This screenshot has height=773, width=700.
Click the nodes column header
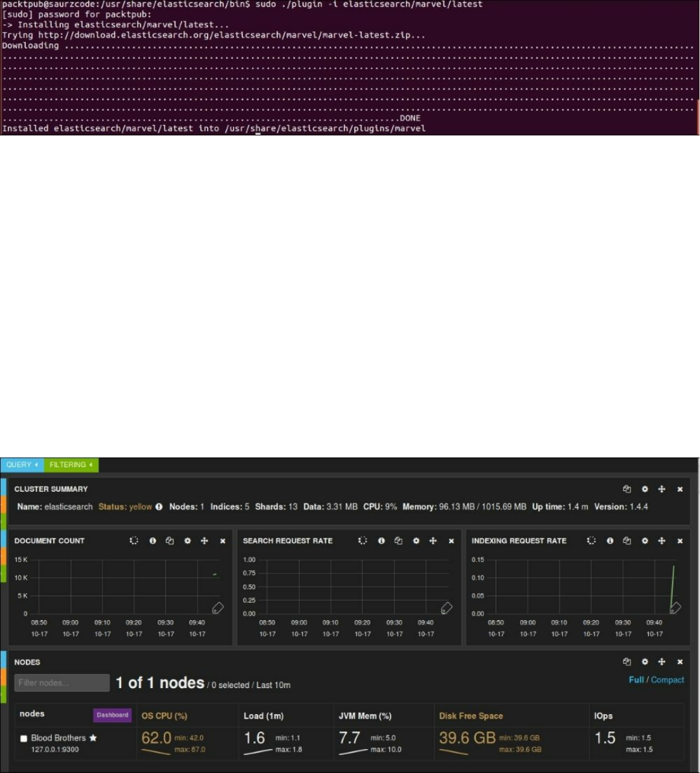32,714
